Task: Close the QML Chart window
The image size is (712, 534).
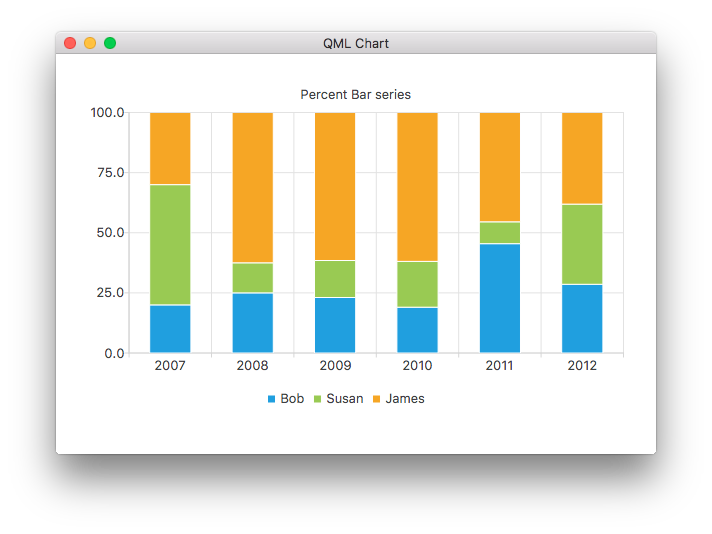Action: [70, 43]
